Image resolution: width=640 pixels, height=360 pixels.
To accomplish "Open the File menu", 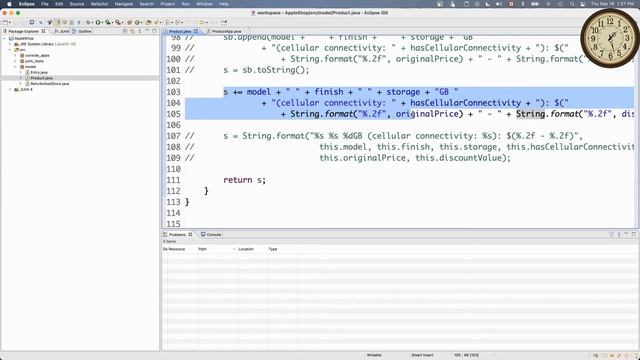I will (x=45, y=4).
